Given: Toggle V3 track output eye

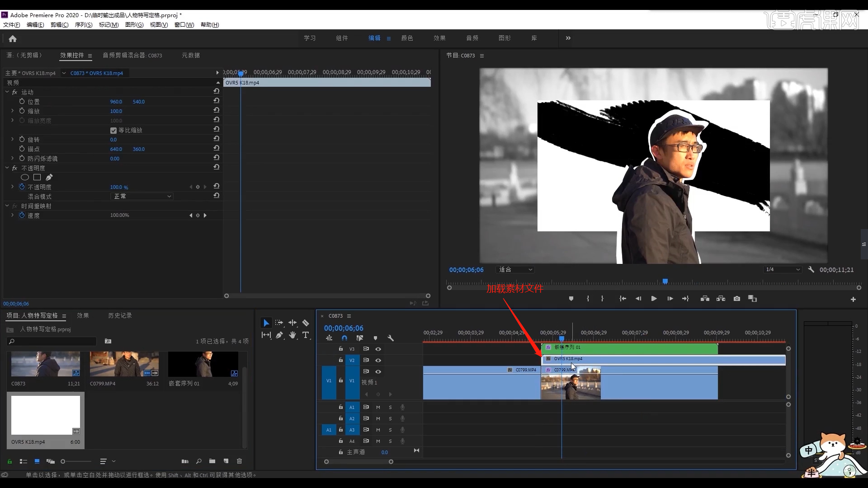Looking at the screenshot, I should (x=378, y=349).
